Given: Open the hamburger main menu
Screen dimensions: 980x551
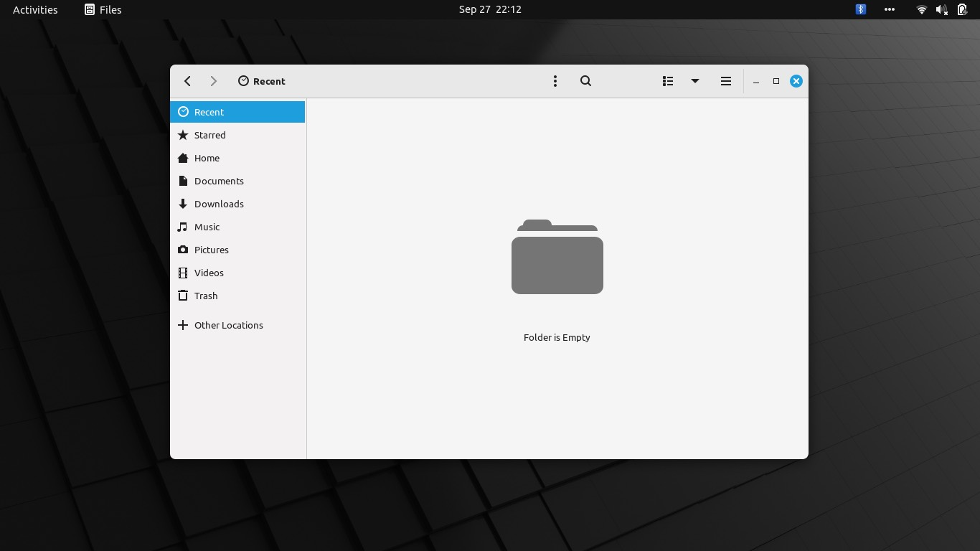Looking at the screenshot, I should [725, 81].
